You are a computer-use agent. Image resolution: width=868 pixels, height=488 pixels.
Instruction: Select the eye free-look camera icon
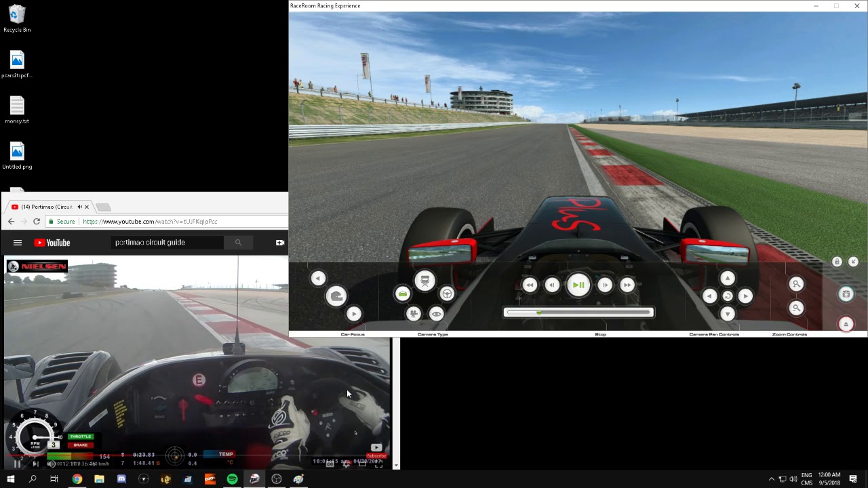point(437,314)
